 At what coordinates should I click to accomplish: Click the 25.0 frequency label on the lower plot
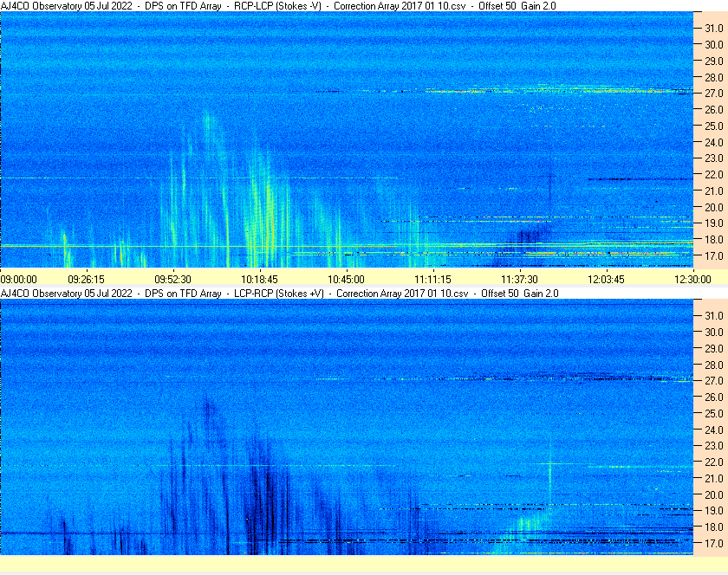pyautogui.click(x=714, y=414)
